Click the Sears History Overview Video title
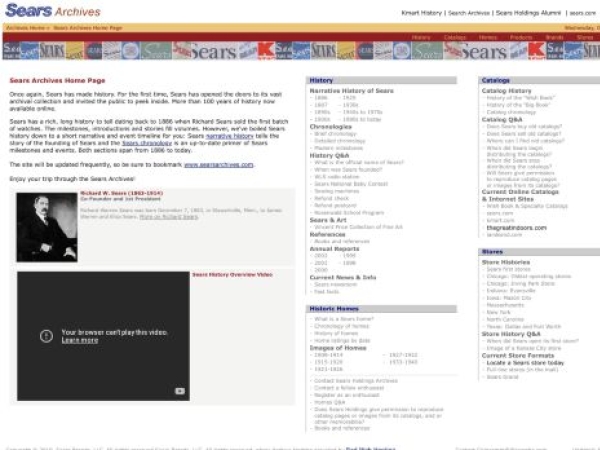Viewport: 600px width, 450px height. [x=232, y=275]
